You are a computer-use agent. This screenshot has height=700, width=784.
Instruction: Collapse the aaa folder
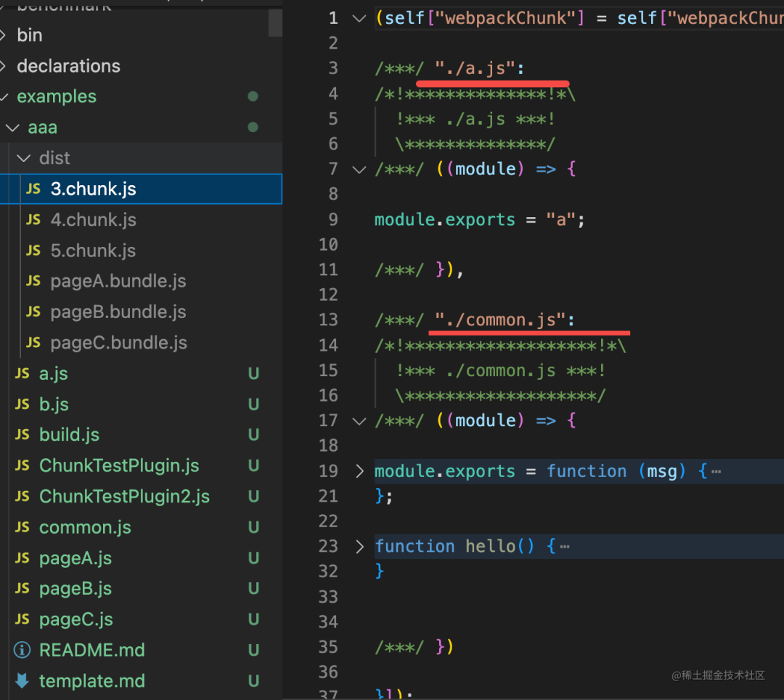(x=13, y=128)
